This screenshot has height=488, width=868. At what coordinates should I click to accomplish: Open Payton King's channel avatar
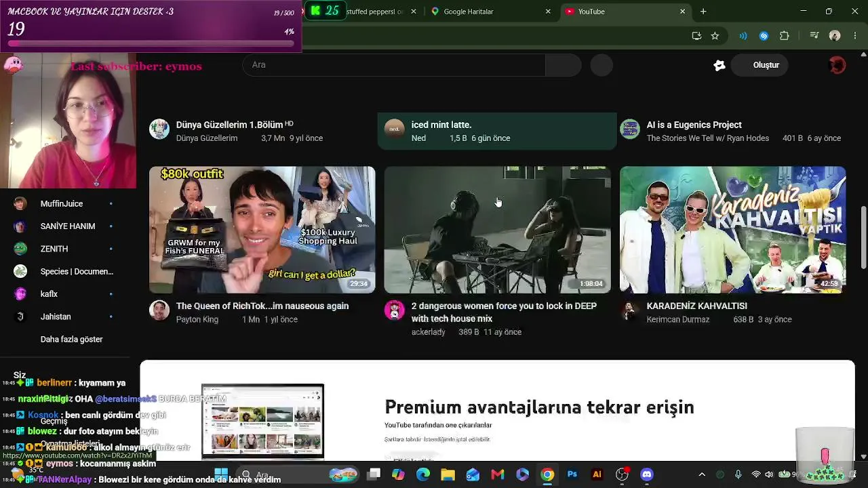pyautogui.click(x=159, y=310)
